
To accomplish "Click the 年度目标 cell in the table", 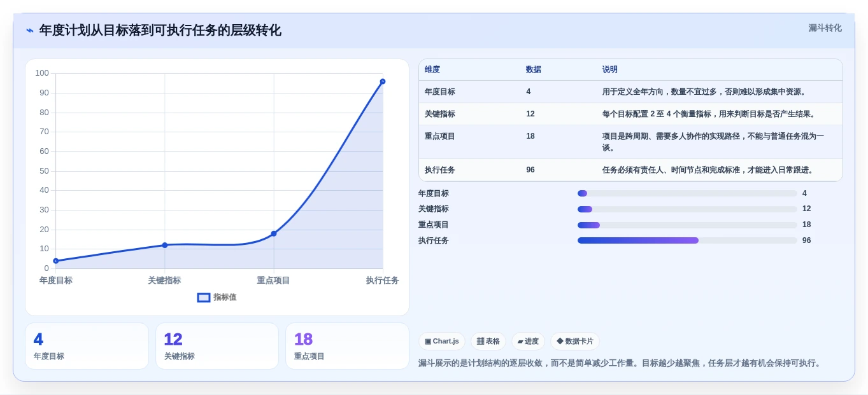I will click(440, 92).
